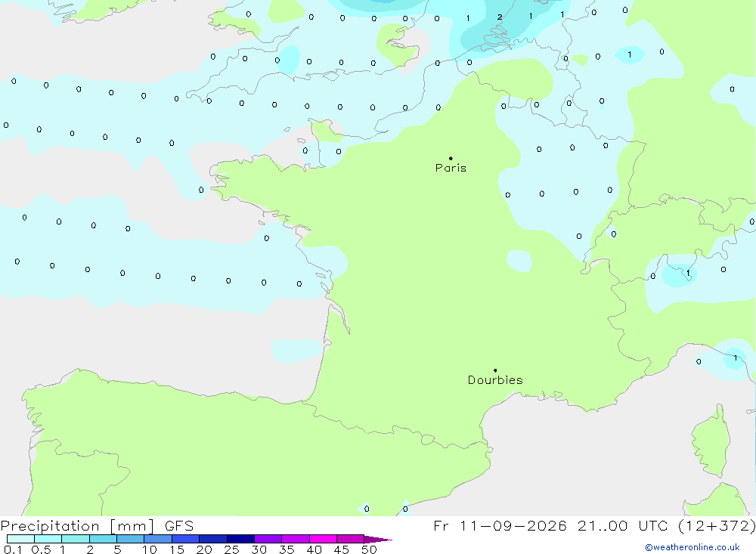Click the legend value 0.5
756x554 pixels.
41,549
